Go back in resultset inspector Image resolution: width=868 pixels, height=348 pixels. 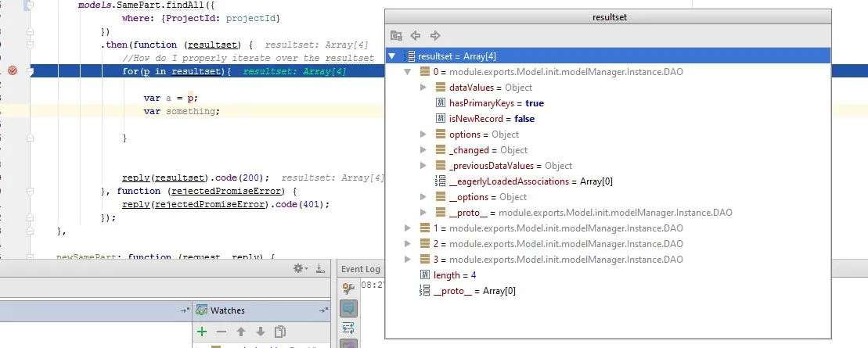415,36
